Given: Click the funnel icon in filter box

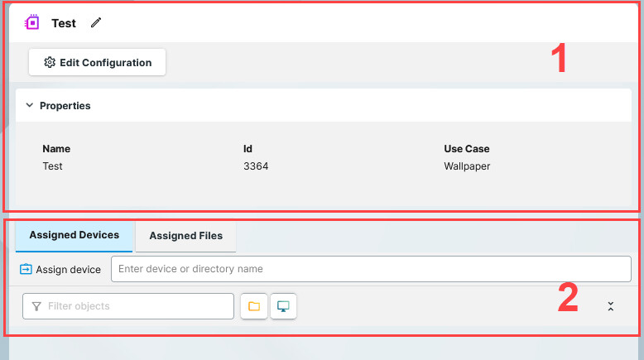Looking at the screenshot, I should click(36, 306).
